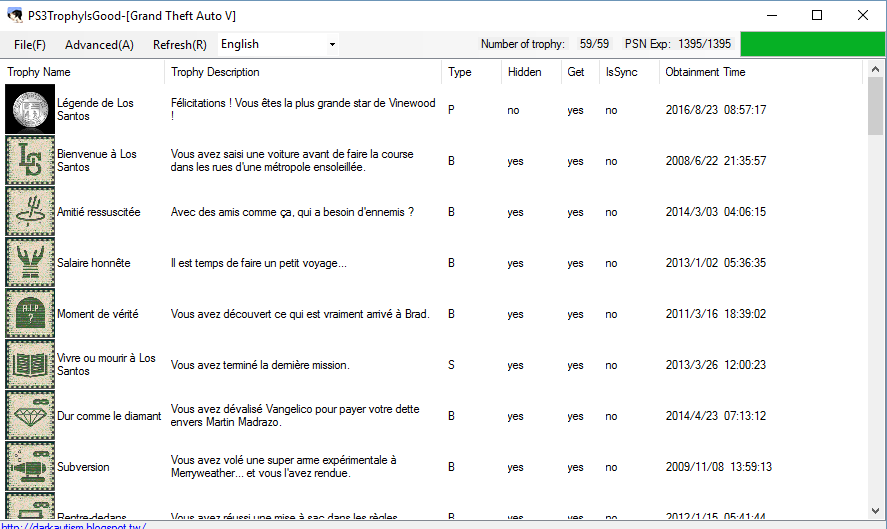Click the PSN Exp '1395/1395' value
This screenshot has height=529, width=887.
(704, 44)
